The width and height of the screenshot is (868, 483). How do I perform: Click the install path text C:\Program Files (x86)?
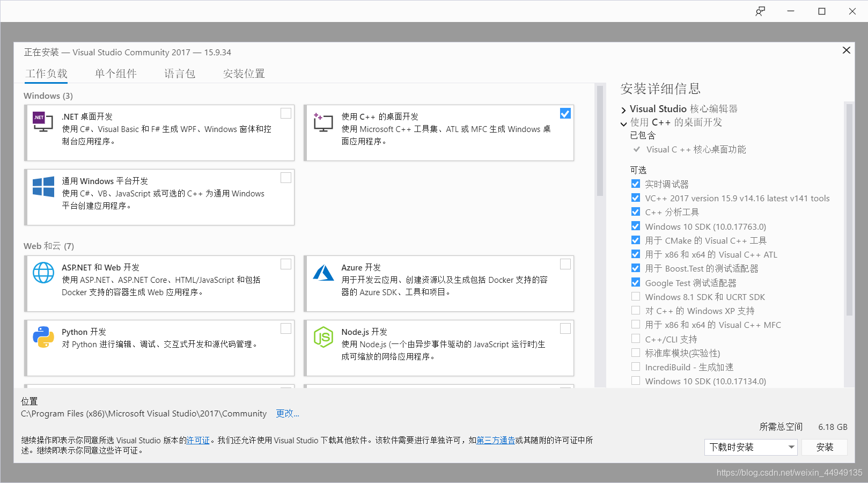pos(144,413)
